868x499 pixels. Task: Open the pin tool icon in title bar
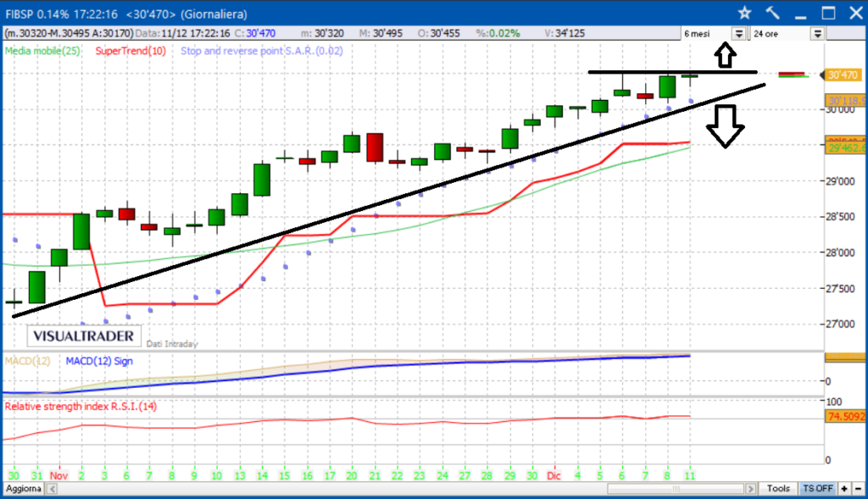[773, 13]
